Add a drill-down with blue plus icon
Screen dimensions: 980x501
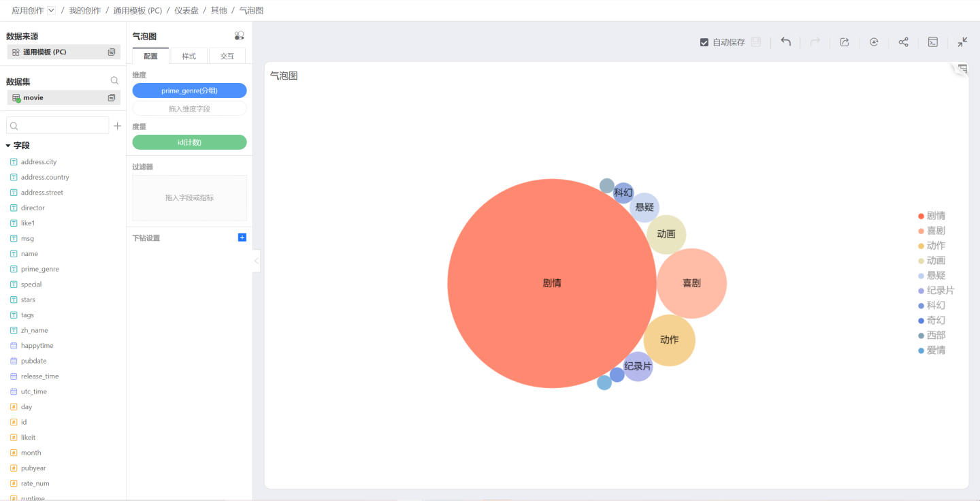[x=242, y=238]
